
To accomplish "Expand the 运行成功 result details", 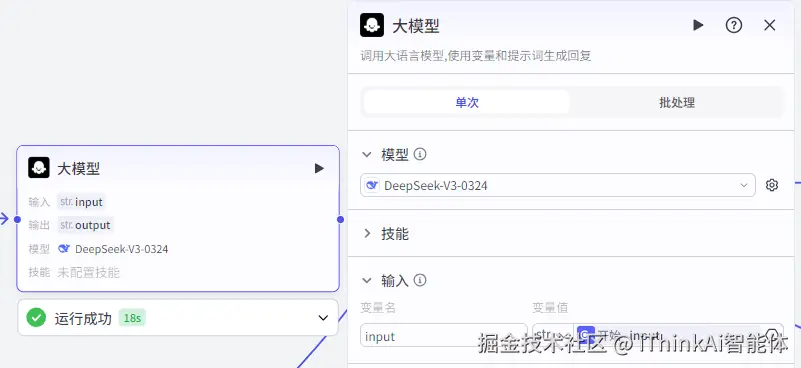I will click(323, 318).
